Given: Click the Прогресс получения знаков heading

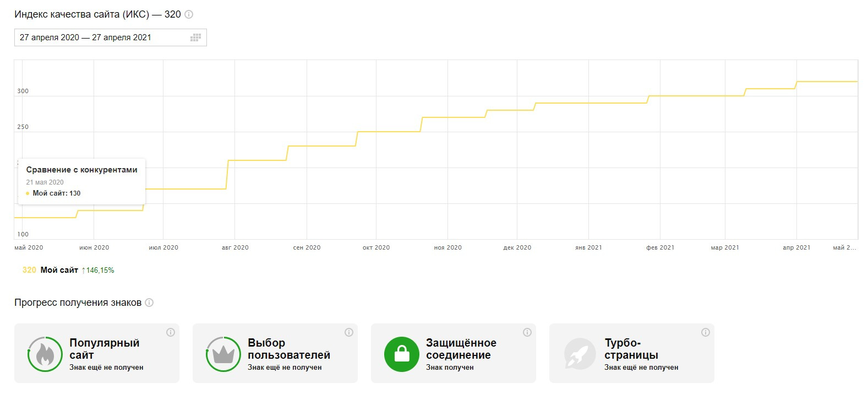Looking at the screenshot, I should point(78,303).
